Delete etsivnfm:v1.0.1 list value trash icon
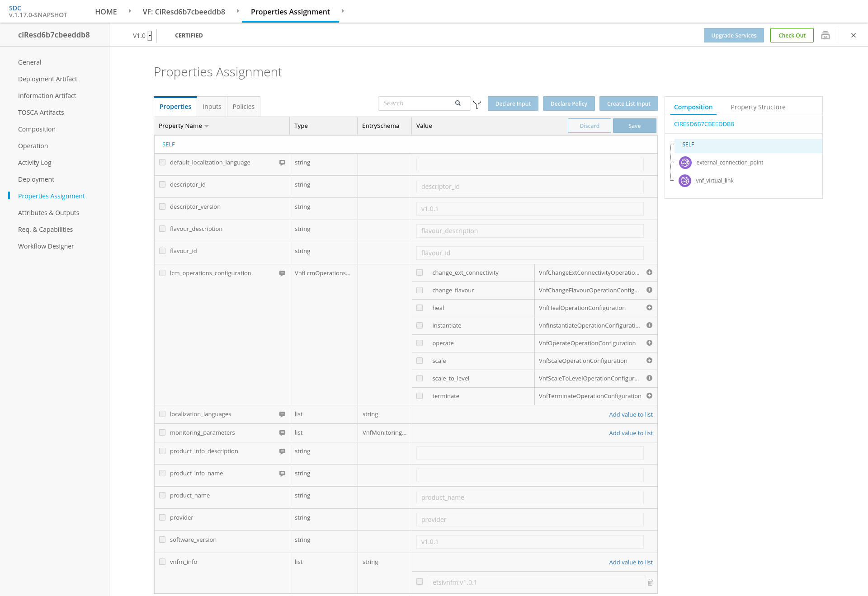The width and height of the screenshot is (868, 596). coord(650,582)
